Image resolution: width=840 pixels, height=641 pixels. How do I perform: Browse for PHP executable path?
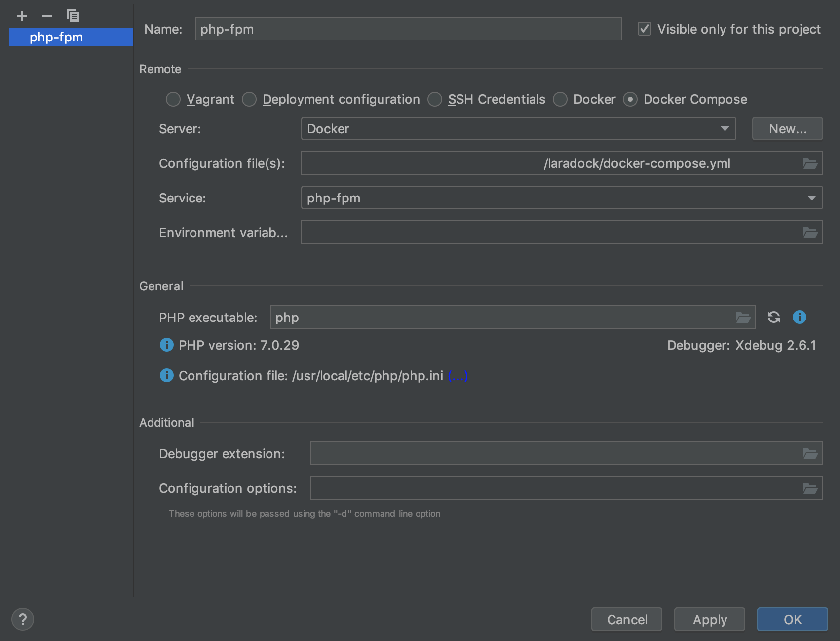(x=743, y=318)
